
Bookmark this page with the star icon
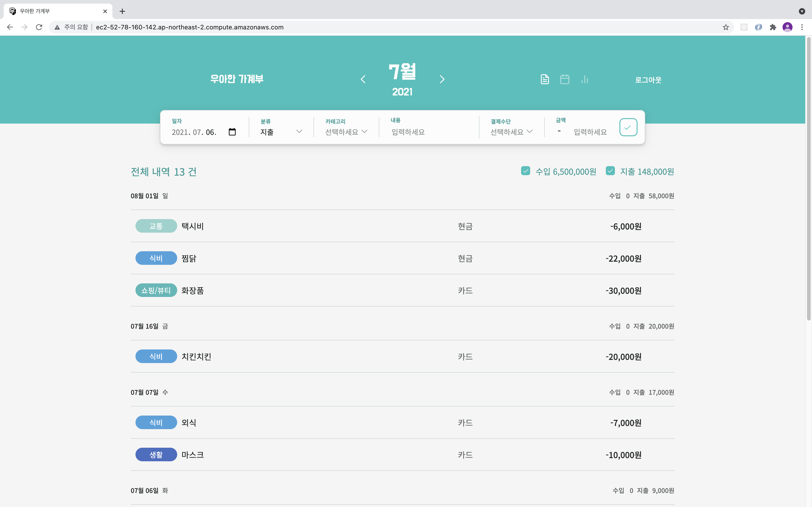coord(725,27)
